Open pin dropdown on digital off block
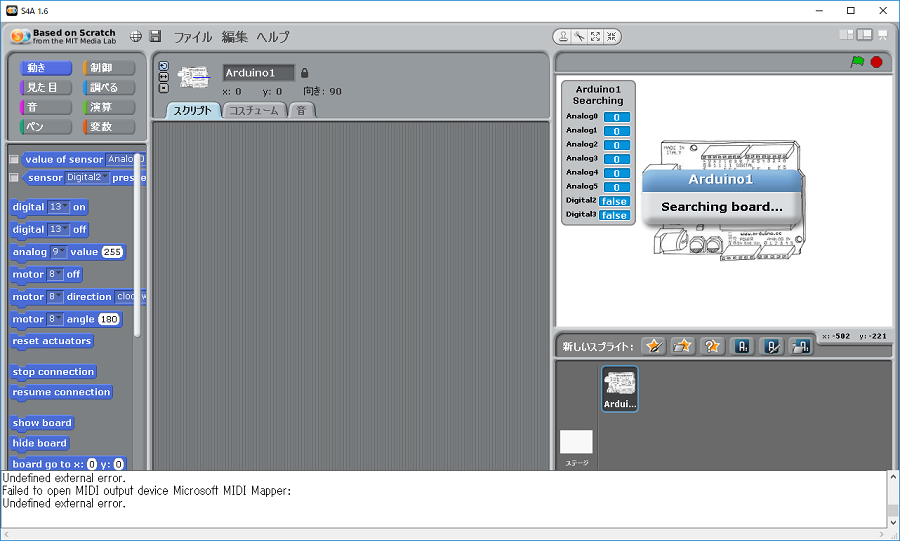Image resolution: width=900 pixels, height=541 pixels. click(59, 229)
